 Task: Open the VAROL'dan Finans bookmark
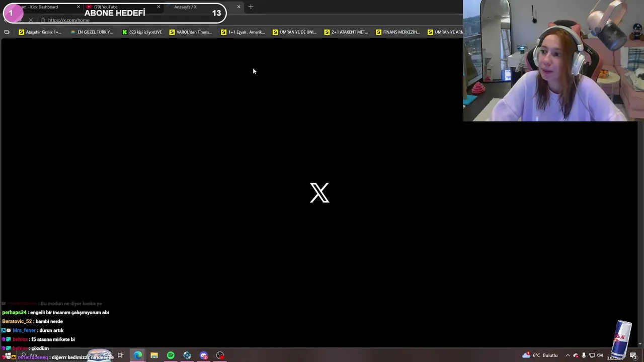click(x=190, y=32)
